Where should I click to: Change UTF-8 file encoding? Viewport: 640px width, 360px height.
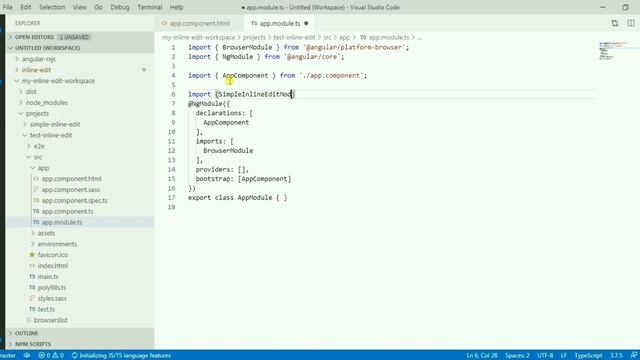(x=545, y=356)
